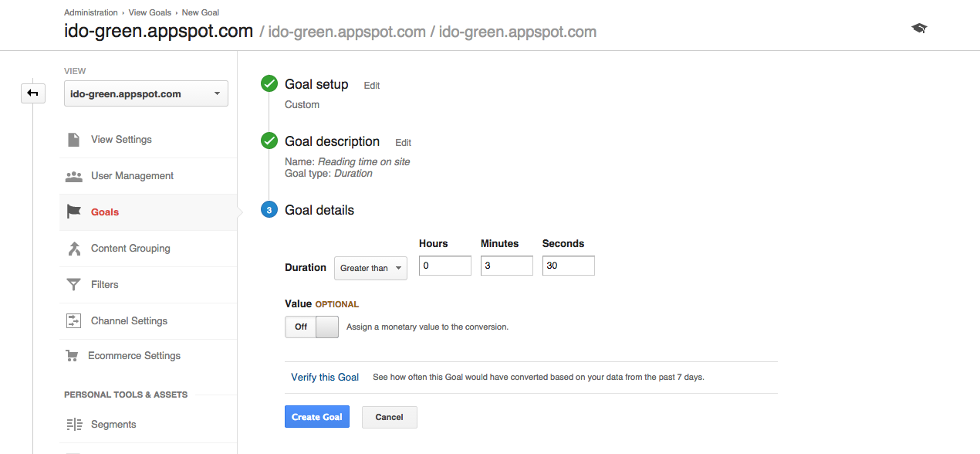The width and height of the screenshot is (980, 454).
Task: Click the Minutes input field
Action: coord(506,266)
